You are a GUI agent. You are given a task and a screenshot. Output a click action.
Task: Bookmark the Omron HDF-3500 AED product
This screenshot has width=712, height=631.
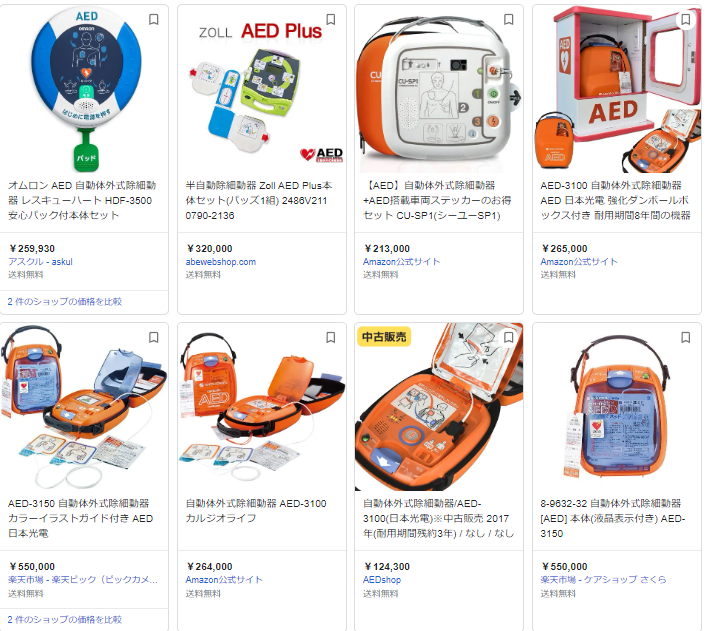click(x=153, y=20)
